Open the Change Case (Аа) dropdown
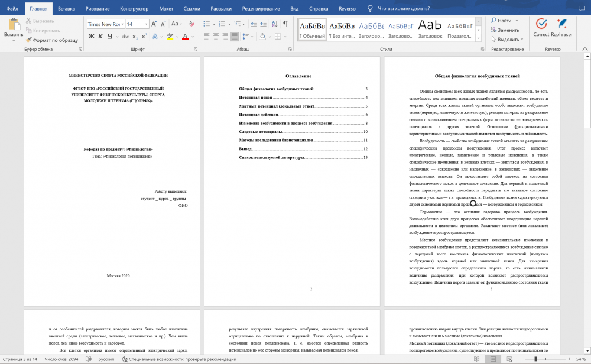The image size is (591, 364). pos(176,24)
